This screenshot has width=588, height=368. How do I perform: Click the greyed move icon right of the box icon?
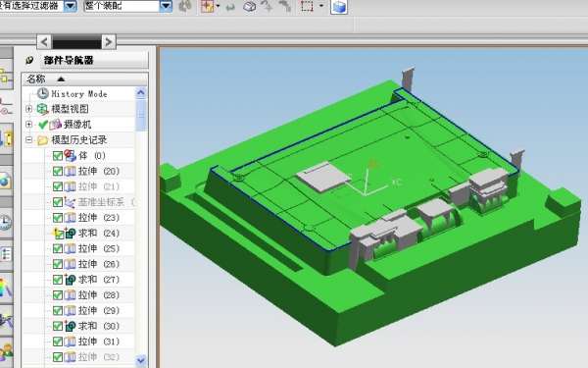(267, 6)
